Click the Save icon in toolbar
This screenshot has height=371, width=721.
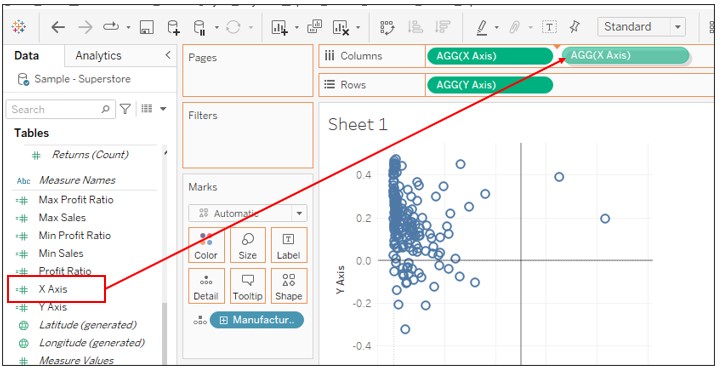point(146,27)
